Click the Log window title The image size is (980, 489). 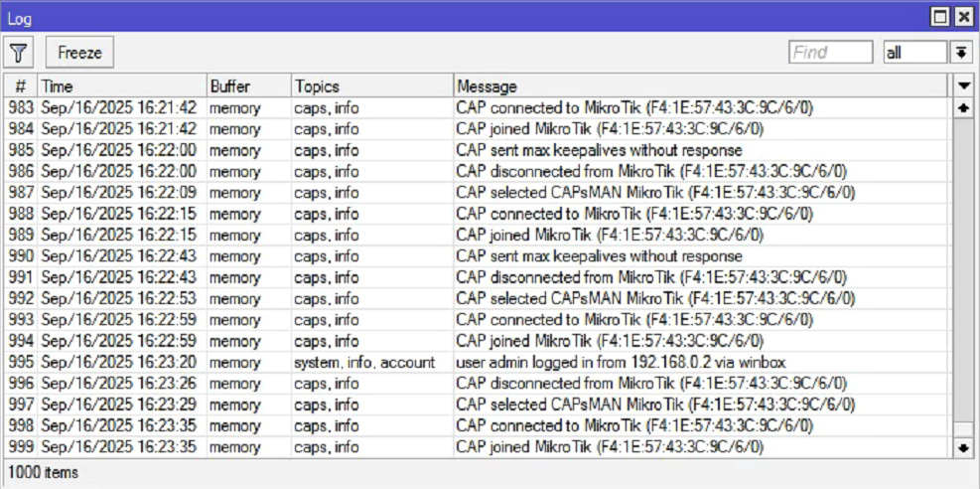pos(20,18)
